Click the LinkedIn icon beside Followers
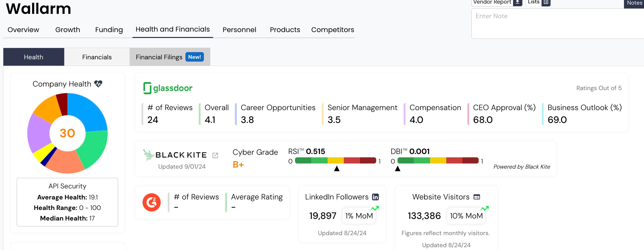The height and width of the screenshot is (250, 644). 375,197
